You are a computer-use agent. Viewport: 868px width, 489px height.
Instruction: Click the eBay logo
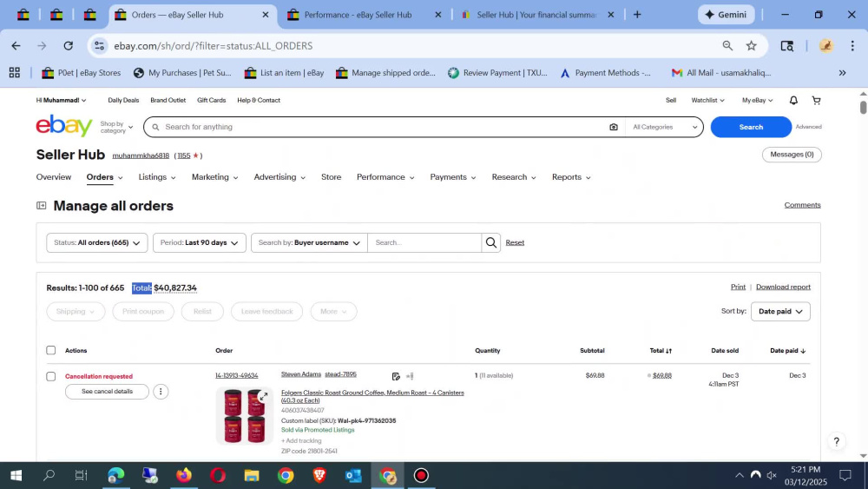[x=64, y=126]
